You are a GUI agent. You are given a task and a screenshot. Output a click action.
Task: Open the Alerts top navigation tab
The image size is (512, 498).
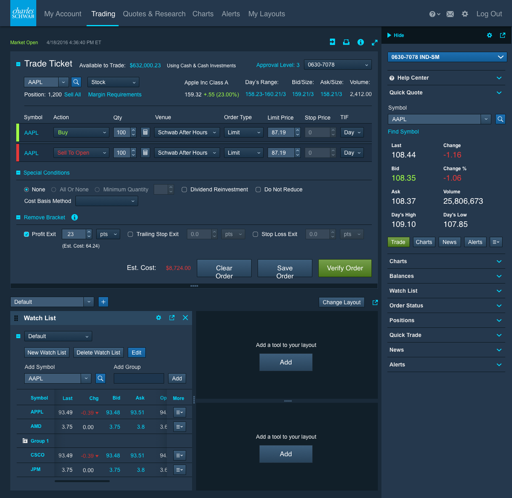coord(231,14)
